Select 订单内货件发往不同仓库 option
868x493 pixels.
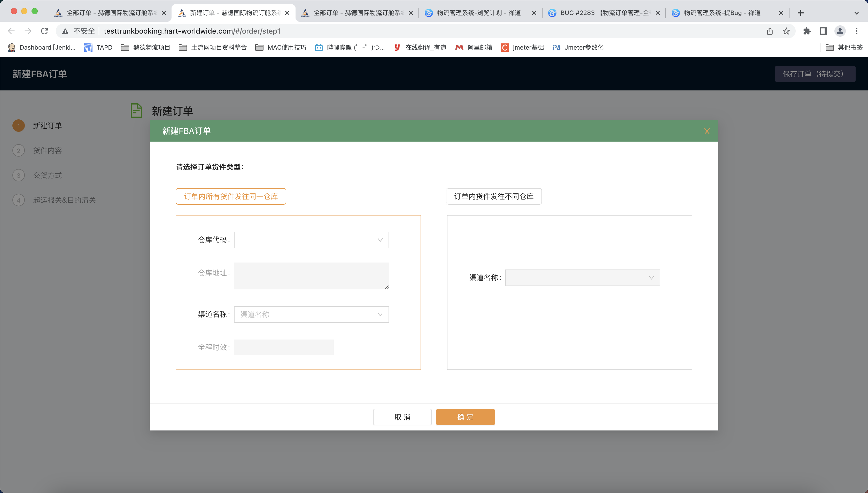tap(494, 196)
